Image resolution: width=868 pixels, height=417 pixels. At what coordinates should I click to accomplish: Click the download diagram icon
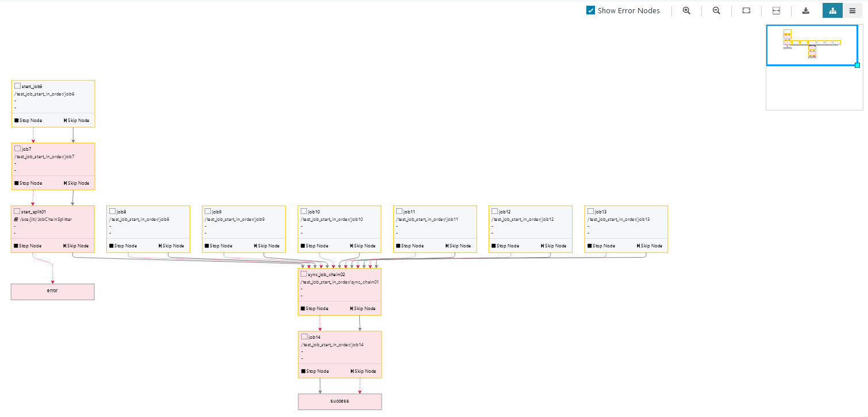[x=806, y=10]
